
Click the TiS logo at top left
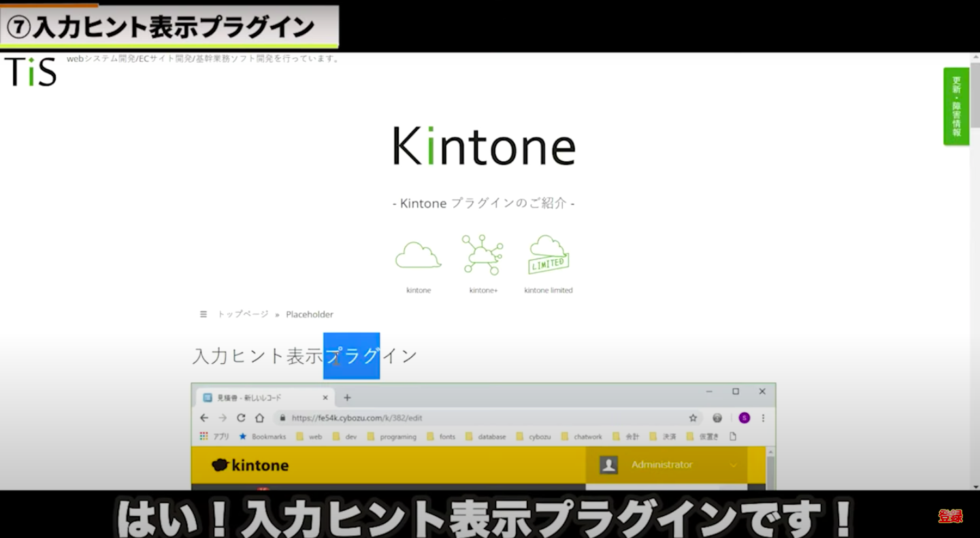(x=31, y=72)
